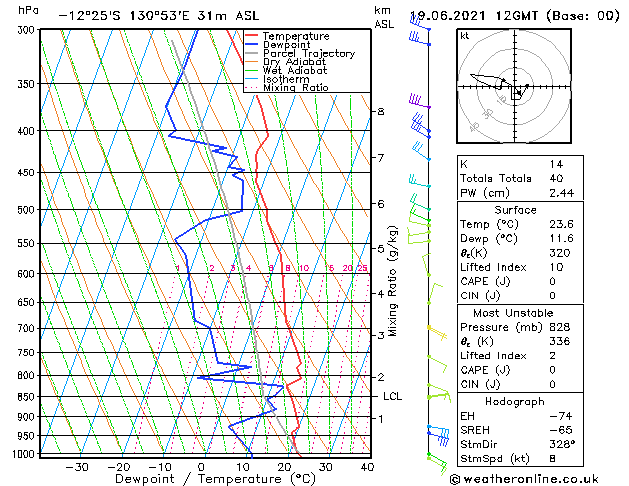The height and width of the screenshot is (486, 629).
Task: Select the 'Isotherm' legend label
Action: tap(286, 79)
